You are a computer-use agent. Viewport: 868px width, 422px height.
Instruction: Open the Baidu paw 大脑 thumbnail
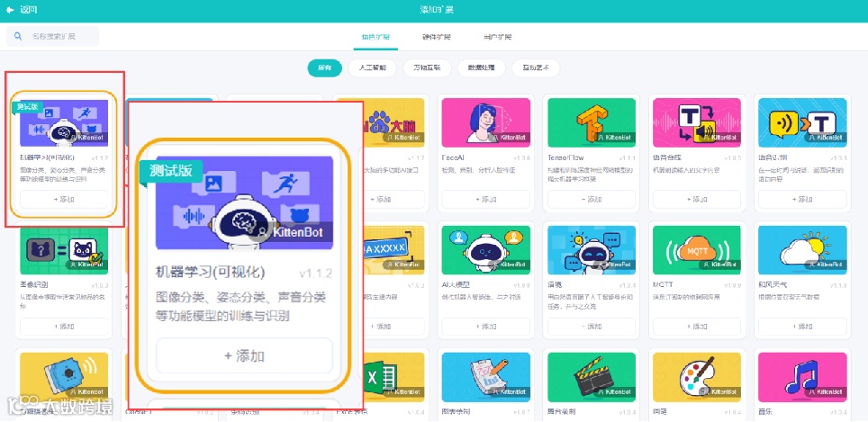394,122
